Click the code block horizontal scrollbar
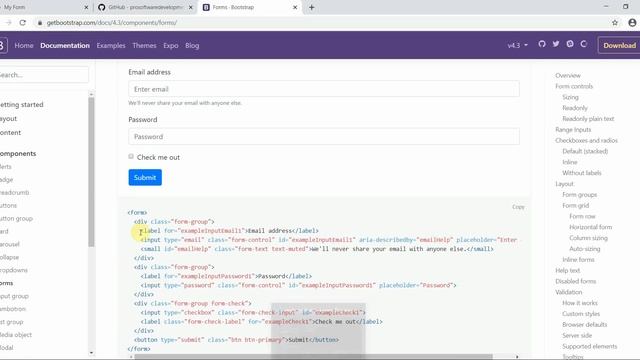The image size is (640, 360). (x=313, y=357)
